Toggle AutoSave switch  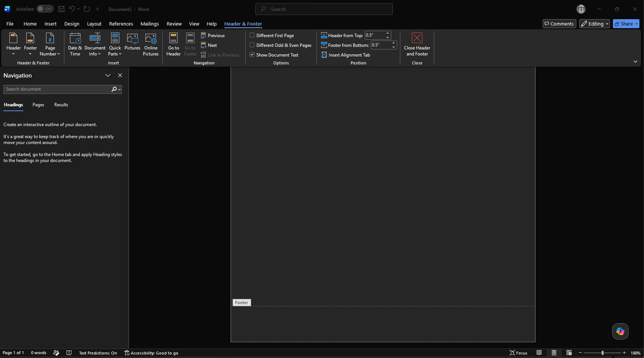[x=45, y=9]
